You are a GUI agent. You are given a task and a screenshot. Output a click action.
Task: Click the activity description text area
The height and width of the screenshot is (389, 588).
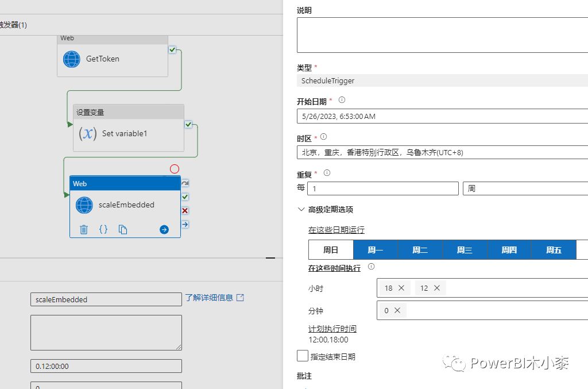106,333
